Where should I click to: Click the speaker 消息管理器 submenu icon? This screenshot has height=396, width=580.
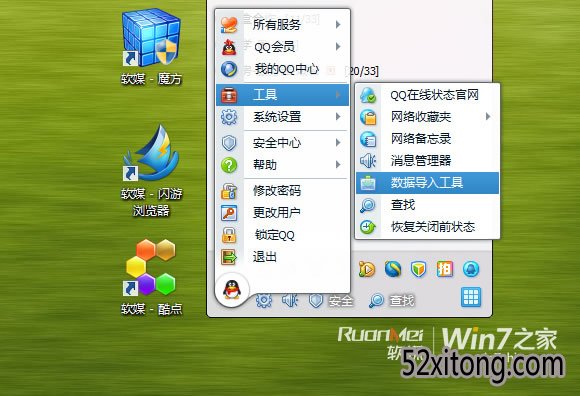(368, 161)
